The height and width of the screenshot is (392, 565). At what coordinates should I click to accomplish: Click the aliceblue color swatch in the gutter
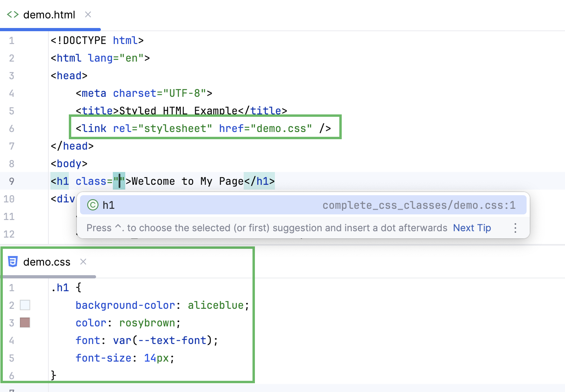tap(25, 305)
